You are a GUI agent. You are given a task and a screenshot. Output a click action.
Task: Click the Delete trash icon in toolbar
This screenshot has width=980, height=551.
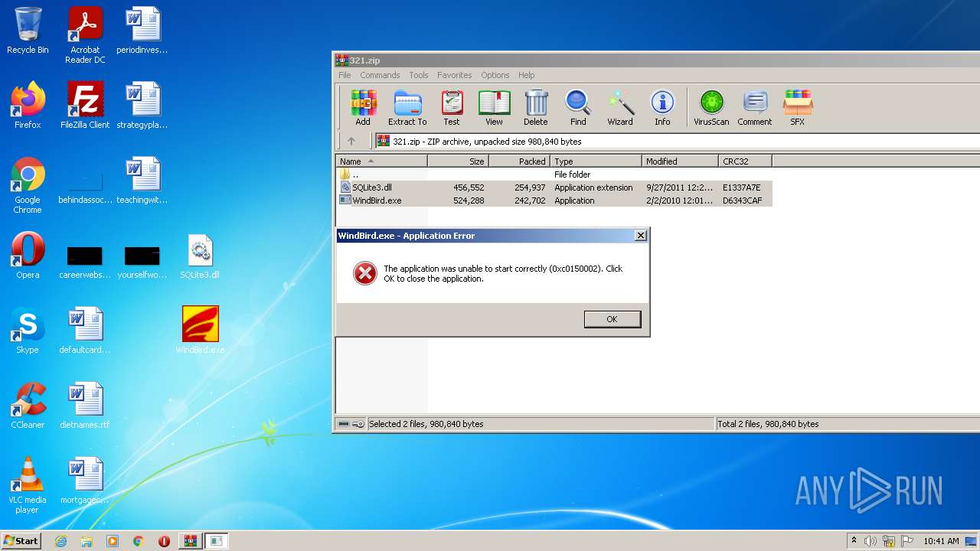click(x=536, y=108)
